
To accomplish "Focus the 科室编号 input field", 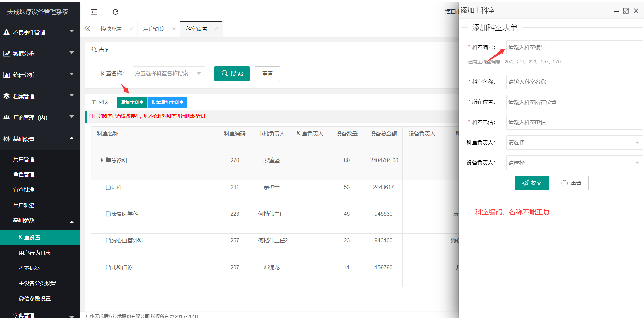I will (x=574, y=47).
